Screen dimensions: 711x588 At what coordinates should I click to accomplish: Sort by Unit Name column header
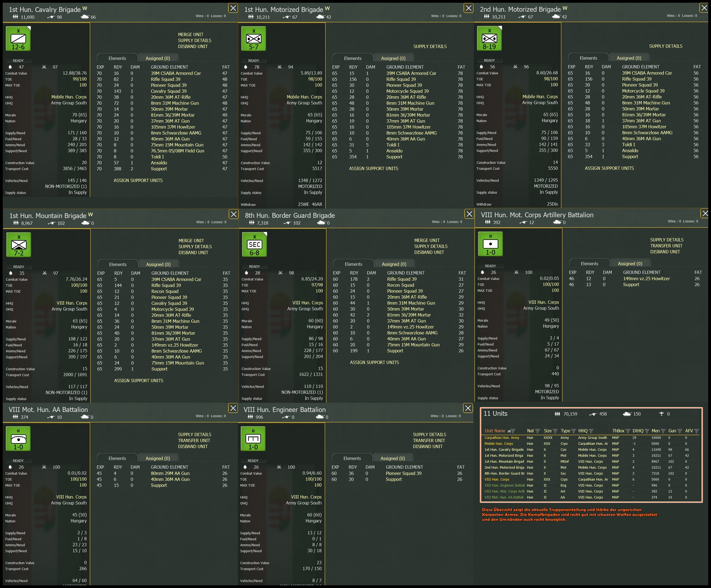(495, 431)
